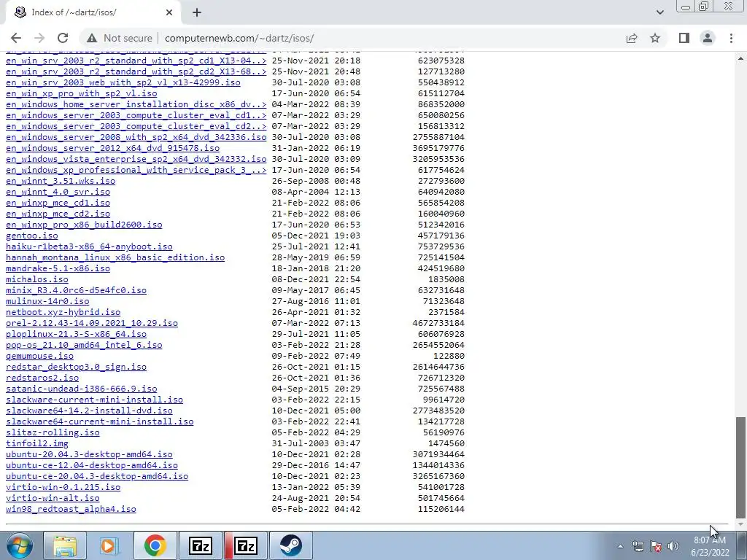The width and height of the screenshot is (747, 560).
Task: Download satanic-undead-i386-666.9.iso
Action: (82, 389)
